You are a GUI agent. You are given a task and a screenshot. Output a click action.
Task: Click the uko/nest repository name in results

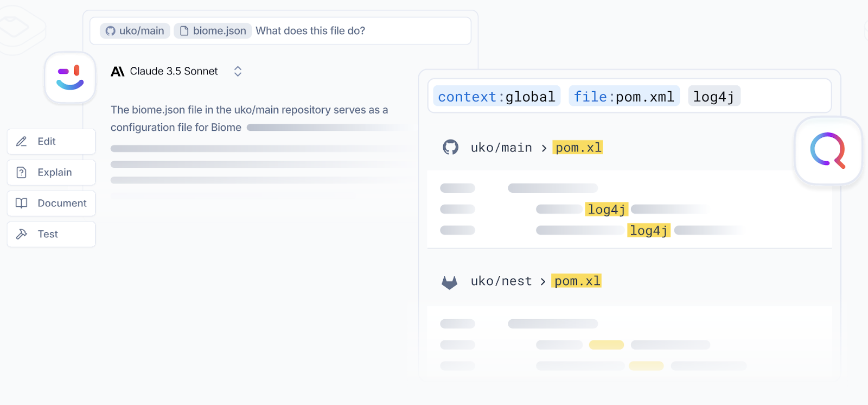pyautogui.click(x=501, y=281)
